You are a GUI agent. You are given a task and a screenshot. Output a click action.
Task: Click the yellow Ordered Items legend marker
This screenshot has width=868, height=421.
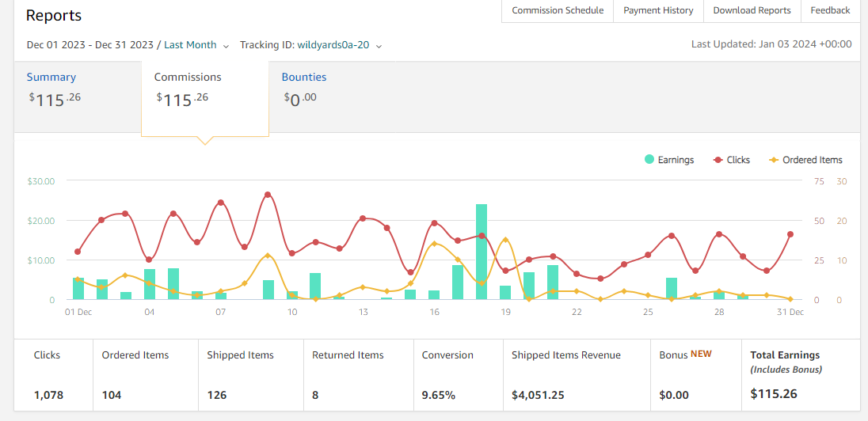pyautogui.click(x=774, y=160)
